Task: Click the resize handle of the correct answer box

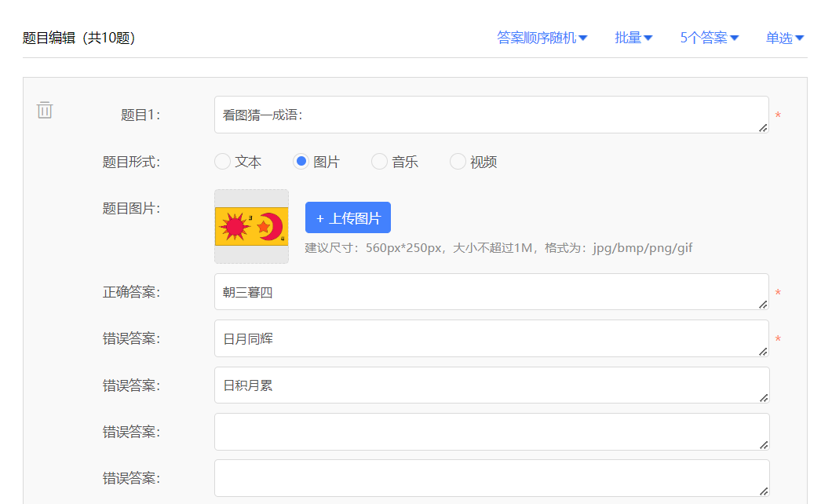Action: (x=764, y=305)
